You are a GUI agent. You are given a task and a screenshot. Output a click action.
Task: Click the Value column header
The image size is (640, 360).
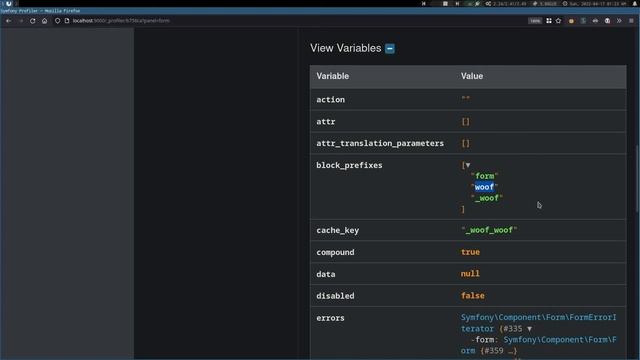click(472, 76)
